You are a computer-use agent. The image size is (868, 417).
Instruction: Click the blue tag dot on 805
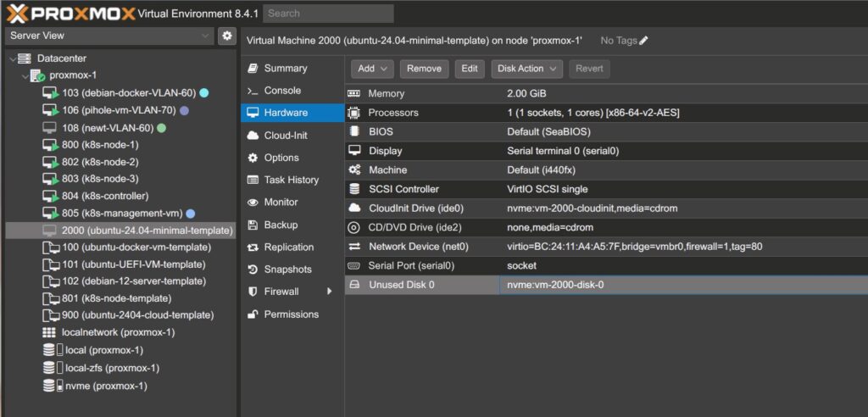[191, 214]
